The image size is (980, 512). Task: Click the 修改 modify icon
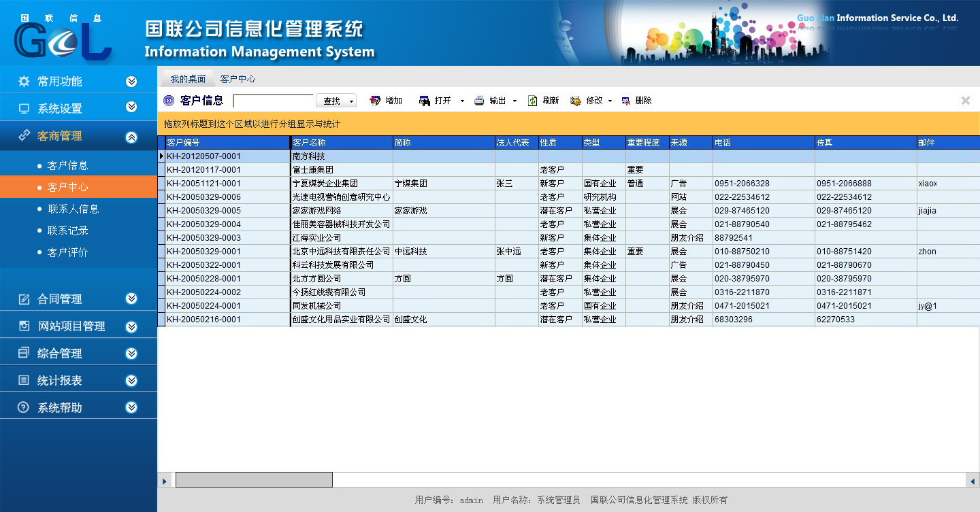[576, 101]
